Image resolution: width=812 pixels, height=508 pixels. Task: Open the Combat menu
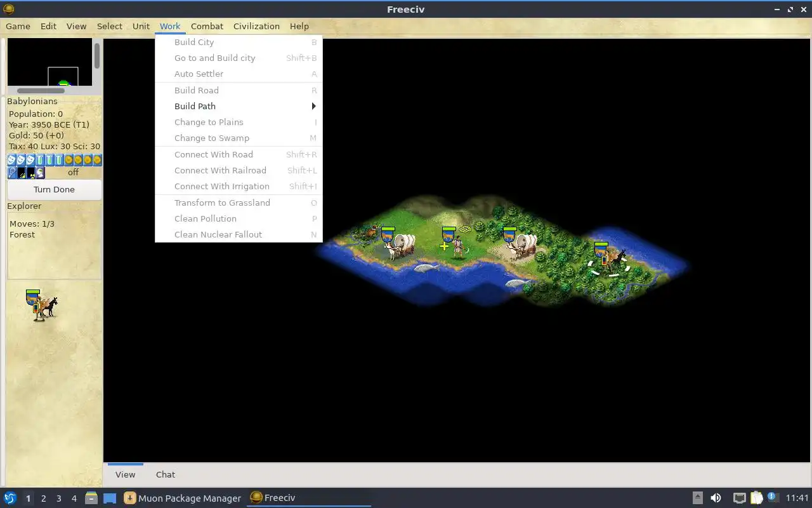point(207,26)
